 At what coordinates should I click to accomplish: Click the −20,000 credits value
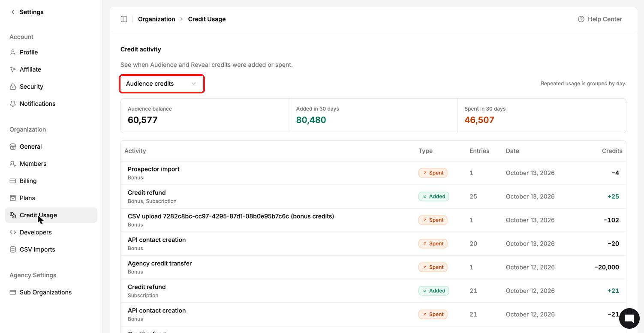click(607, 267)
